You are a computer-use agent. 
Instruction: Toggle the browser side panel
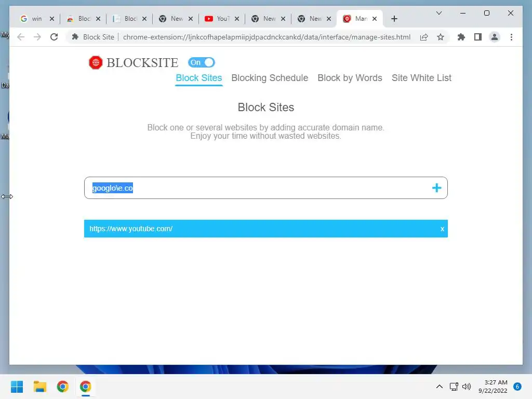click(478, 37)
